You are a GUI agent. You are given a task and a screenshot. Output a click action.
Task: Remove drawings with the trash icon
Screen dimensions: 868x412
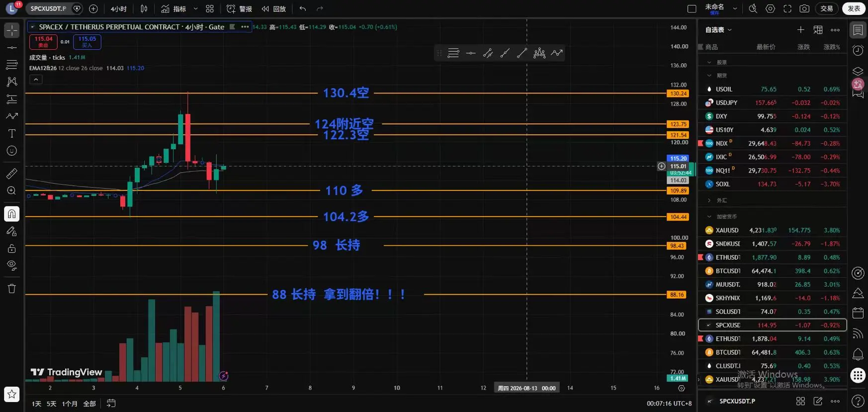coord(12,289)
